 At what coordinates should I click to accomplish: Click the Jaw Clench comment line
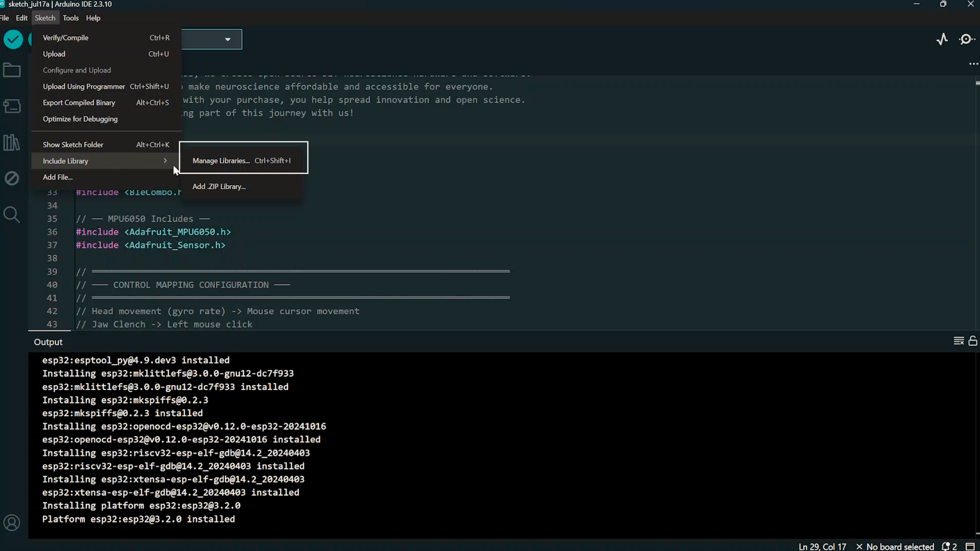point(164,324)
